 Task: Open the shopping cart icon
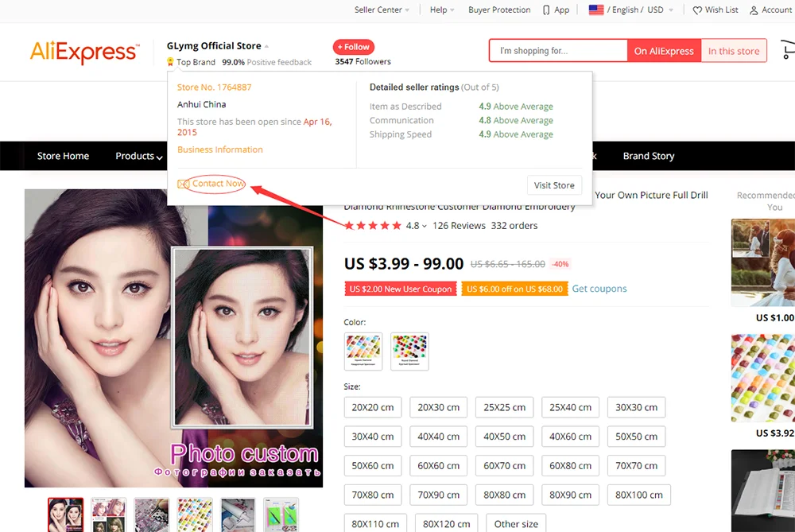coord(788,49)
